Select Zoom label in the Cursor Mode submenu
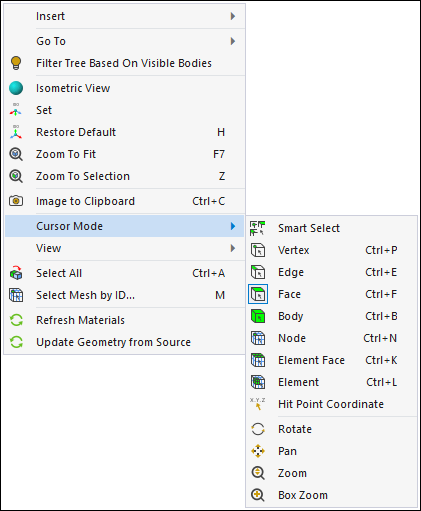421x511 pixels. pos(292,473)
